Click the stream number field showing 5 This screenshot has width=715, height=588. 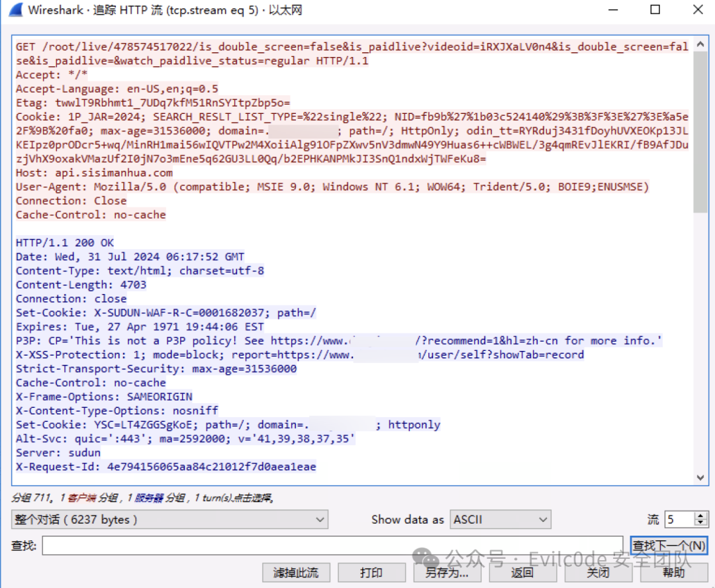tap(680, 520)
